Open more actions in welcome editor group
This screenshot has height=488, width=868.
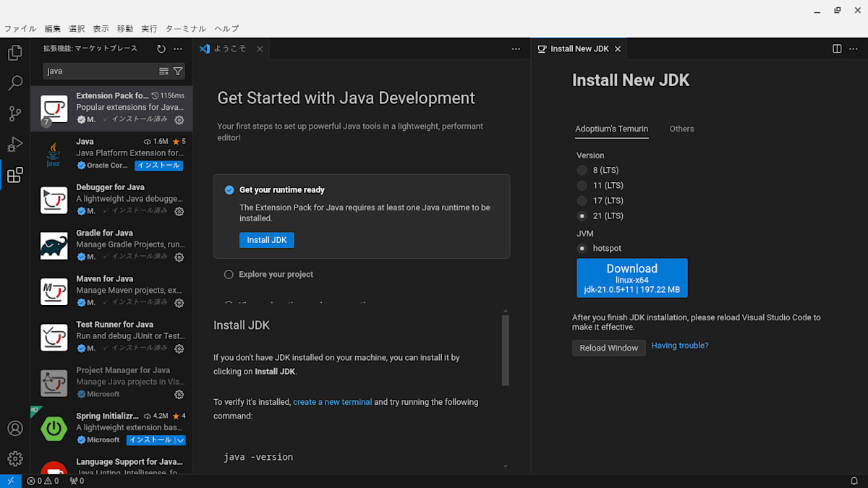(x=516, y=48)
